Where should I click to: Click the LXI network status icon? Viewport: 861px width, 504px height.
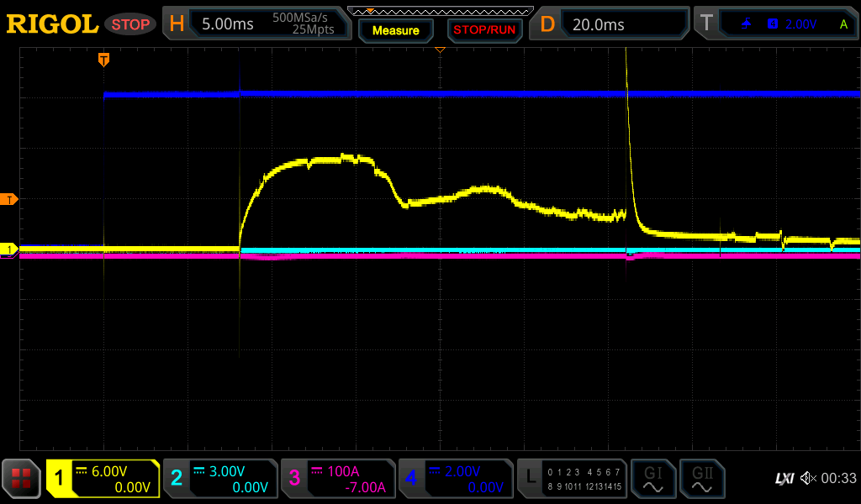tap(784, 479)
